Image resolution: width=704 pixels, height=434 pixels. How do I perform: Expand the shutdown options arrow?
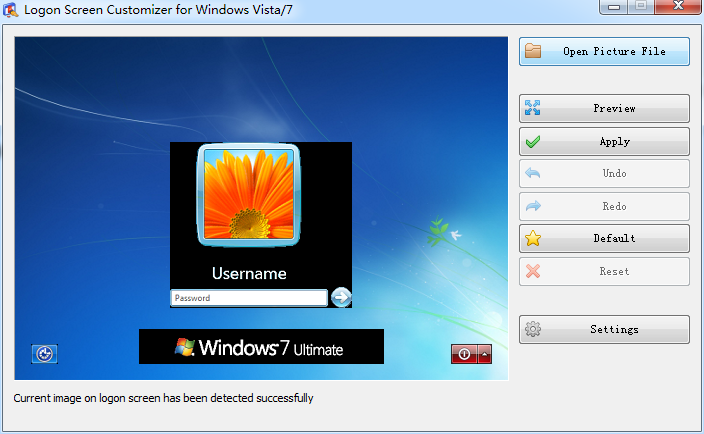[x=485, y=354]
